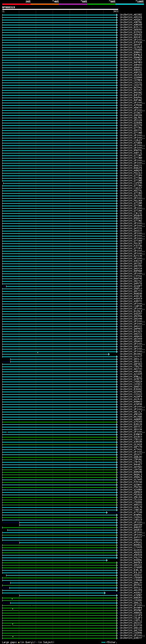This screenshot has height=644, width=146.
Task: Click the alignment bar for UniRef100_A8I982
Action: click(60, 15)
